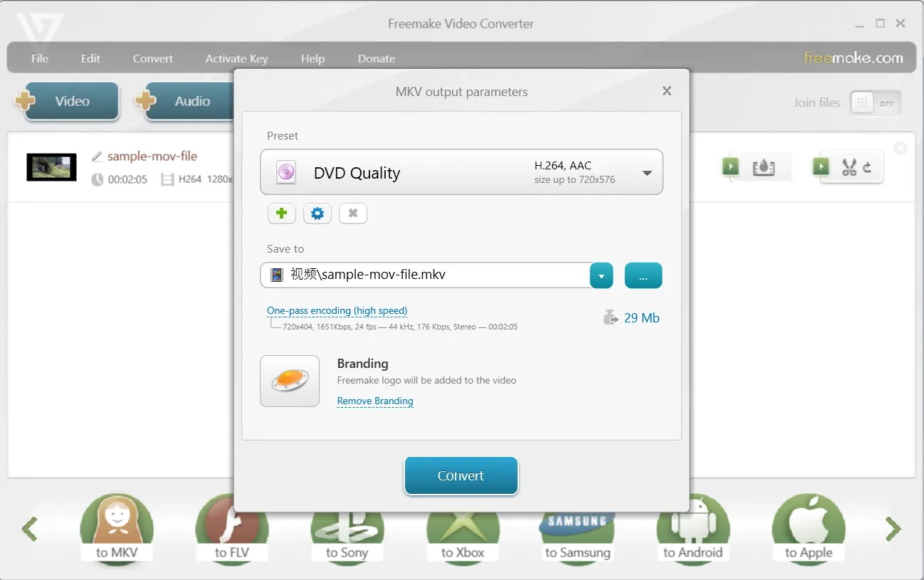This screenshot has width=924, height=580.
Task: Edit preset using blue gear icon
Action: [x=317, y=213]
